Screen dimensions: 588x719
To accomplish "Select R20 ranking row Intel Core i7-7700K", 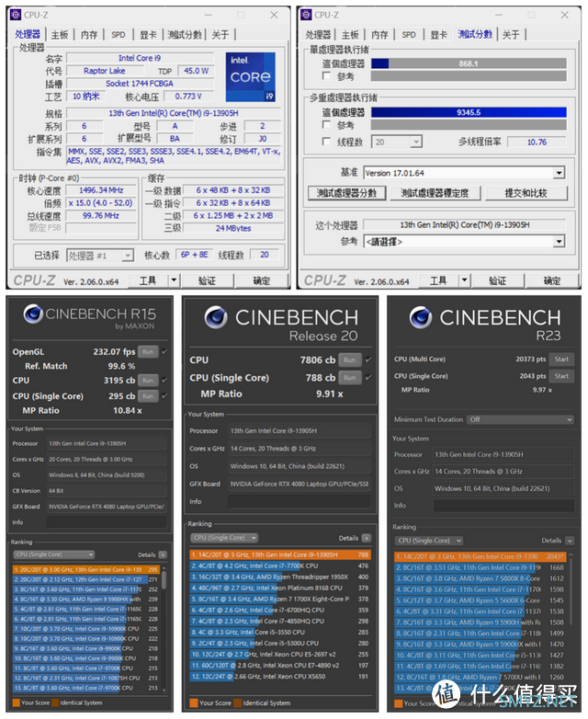I will (280, 565).
